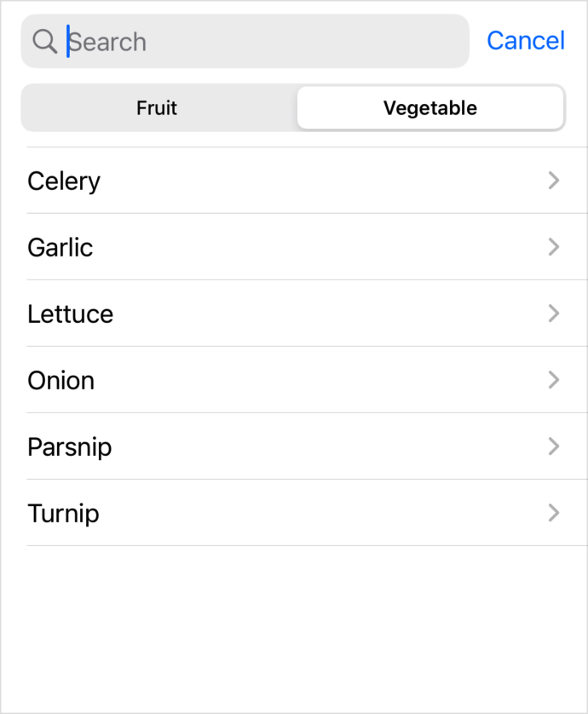The width and height of the screenshot is (588, 714).
Task: Select the Vegetable segment
Action: tap(430, 108)
